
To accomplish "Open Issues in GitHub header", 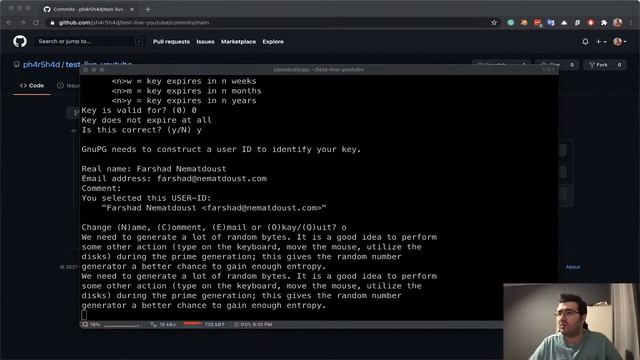I will pos(205,42).
